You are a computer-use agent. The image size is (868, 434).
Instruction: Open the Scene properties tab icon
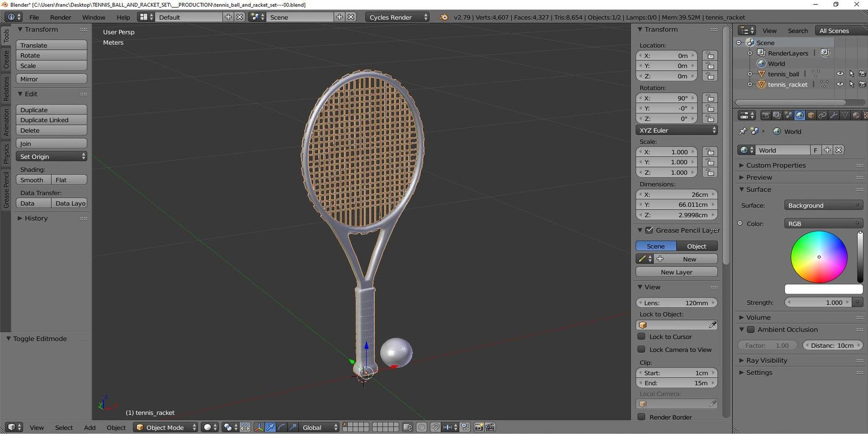click(x=788, y=115)
